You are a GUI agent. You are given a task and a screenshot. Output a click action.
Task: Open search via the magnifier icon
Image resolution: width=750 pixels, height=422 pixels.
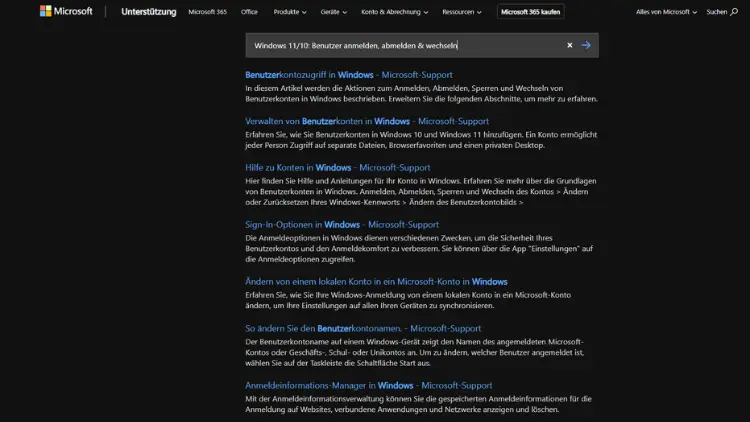735,12
